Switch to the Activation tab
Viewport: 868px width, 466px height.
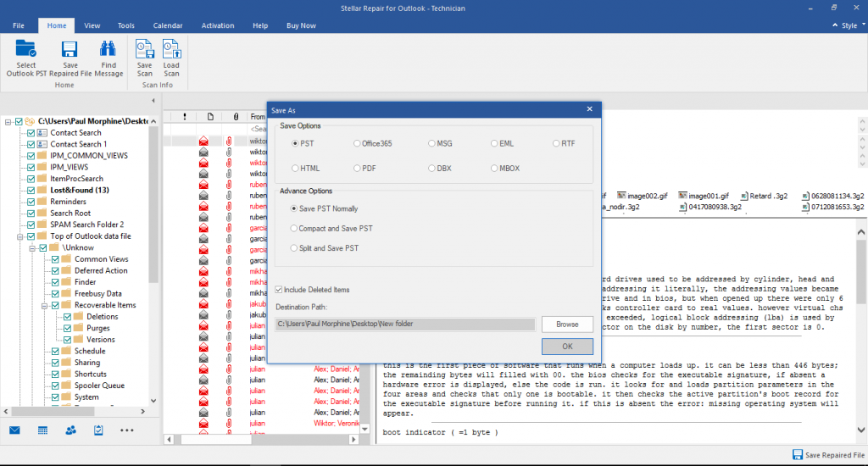(218, 26)
